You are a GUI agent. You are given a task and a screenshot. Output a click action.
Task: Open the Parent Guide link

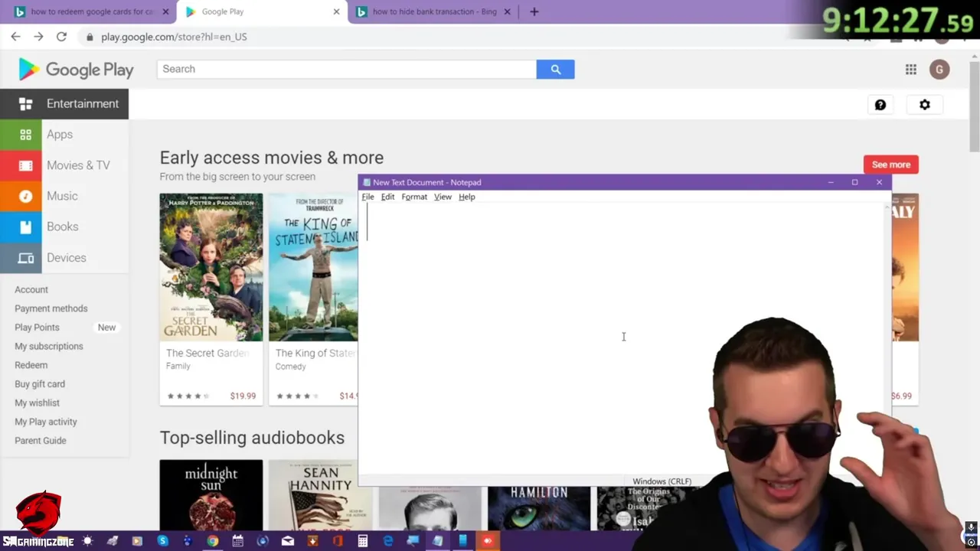click(41, 441)
